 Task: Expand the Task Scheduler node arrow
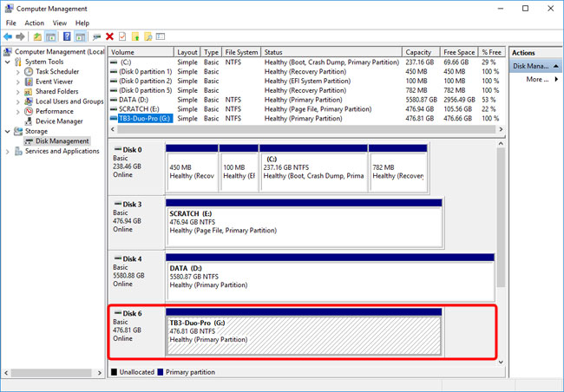pos(18,72)
